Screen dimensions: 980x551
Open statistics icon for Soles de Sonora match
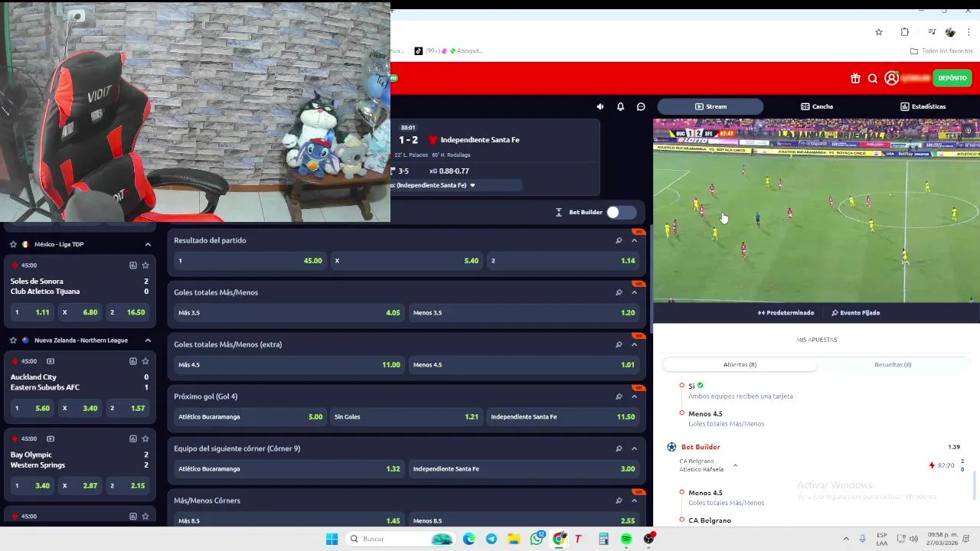[132, 265]
